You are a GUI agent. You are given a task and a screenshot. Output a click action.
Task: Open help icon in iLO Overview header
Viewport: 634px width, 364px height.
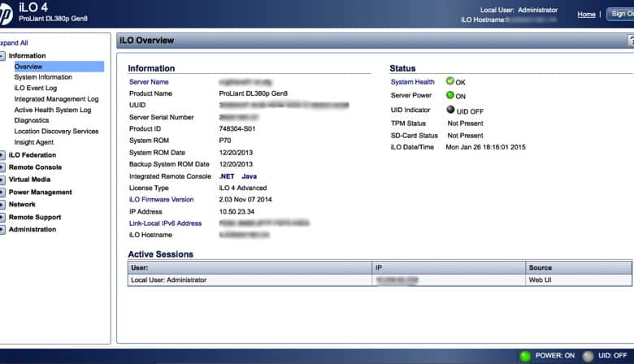[631, 40]
